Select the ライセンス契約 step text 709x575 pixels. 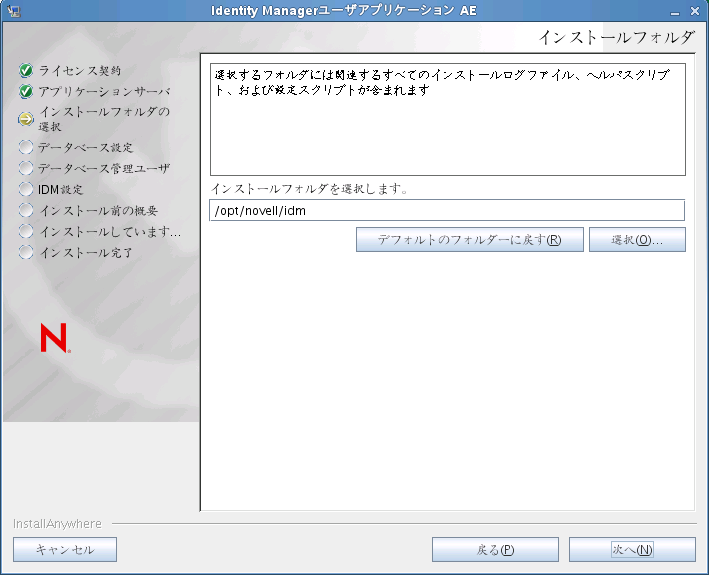coord(80,71)
